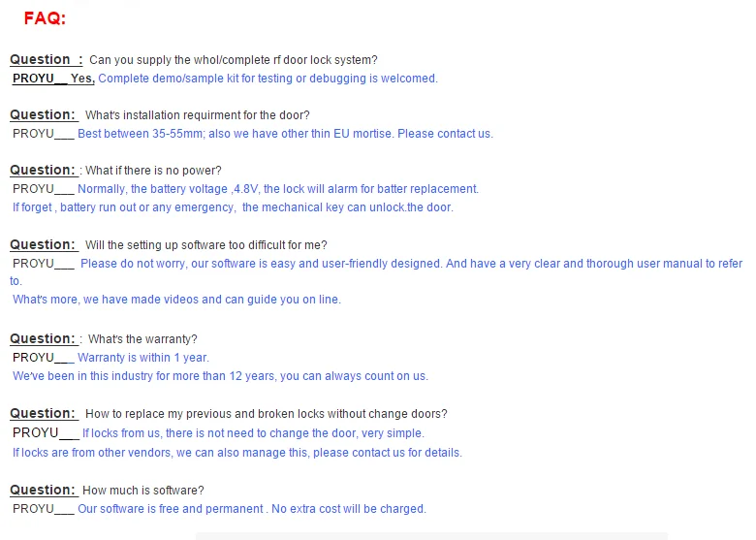Screen dimensions: 756x540
Task: Click the 'If locks from us' answer line
Action: [x=253, y=433]
